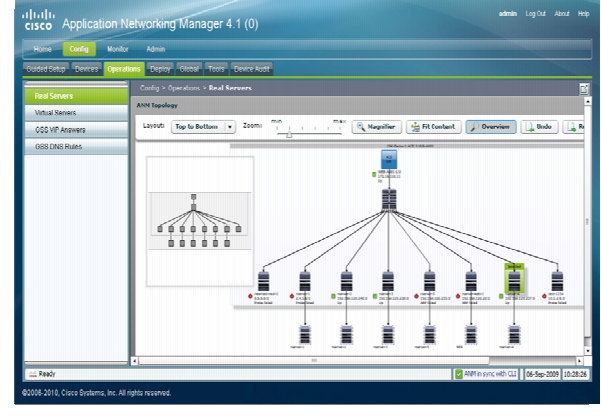Switch to the Monitor tab
The height and width of the screenshot is (419, 601).
click(118, 49)
